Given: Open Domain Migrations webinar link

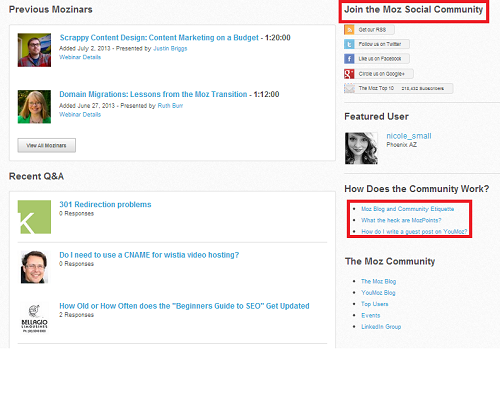Looking at the screenshot, I should pyautogui.click(x=153, y=94).
